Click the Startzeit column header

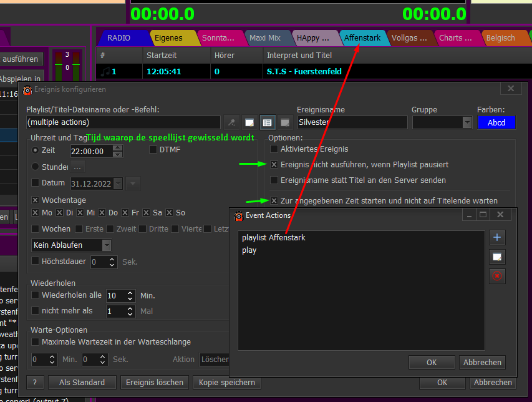pyautogui.click(x=177, y=56)
